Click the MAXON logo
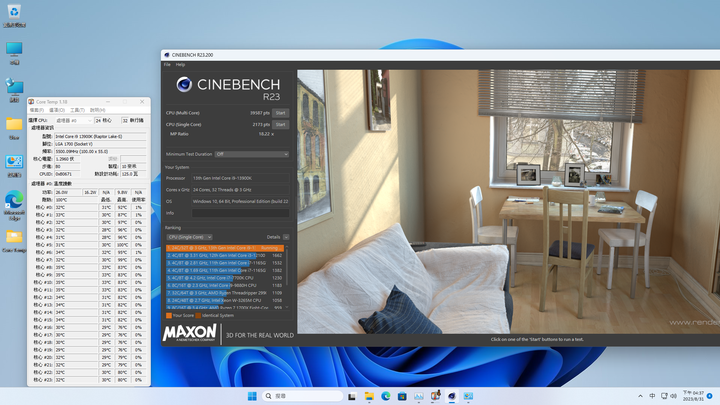 189,333
